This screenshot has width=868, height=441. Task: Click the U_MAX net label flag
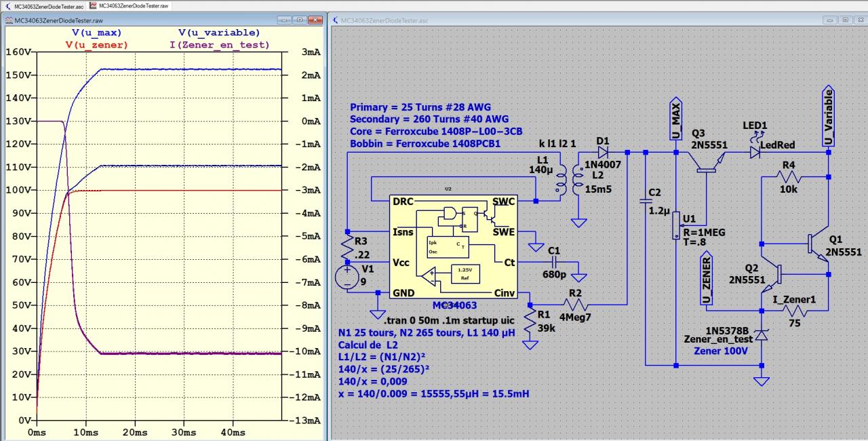676,120
